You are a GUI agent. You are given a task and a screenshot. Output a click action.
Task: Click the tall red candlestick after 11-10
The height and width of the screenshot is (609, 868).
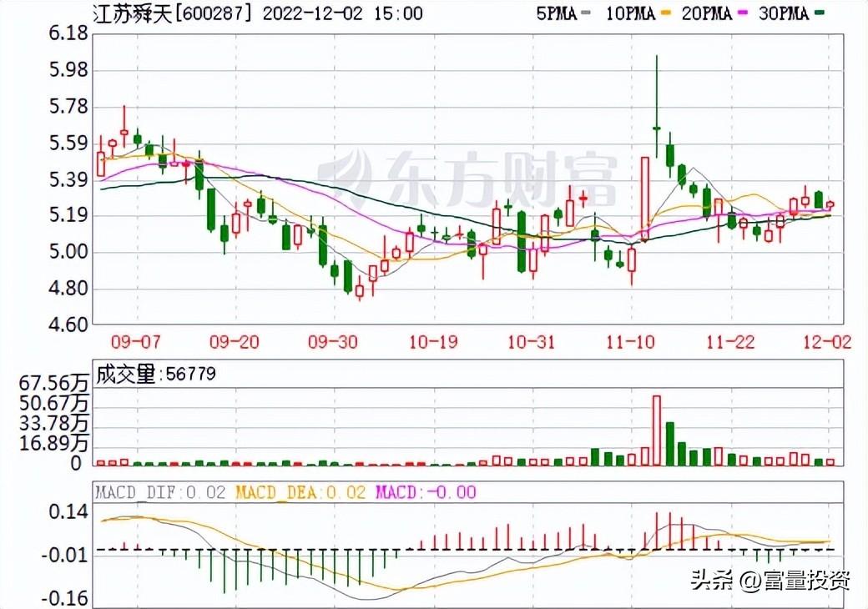tap(644, 198)
